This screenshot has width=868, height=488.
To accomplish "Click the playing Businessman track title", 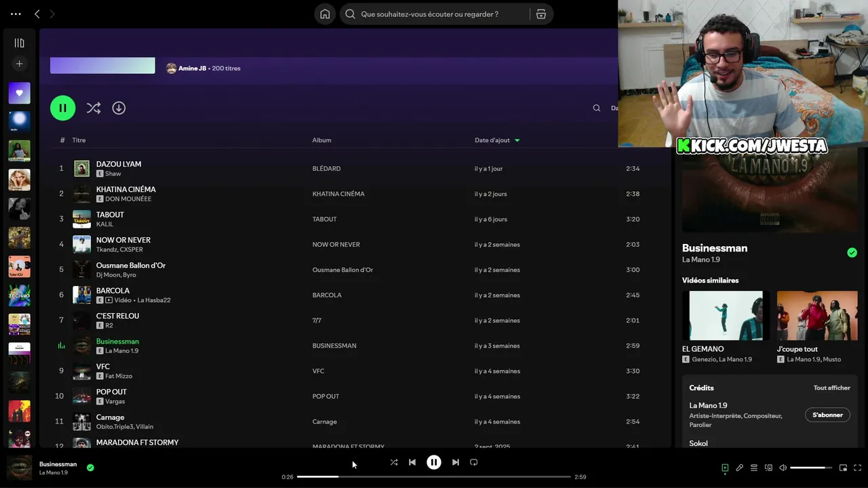I will tap(117, 341).
